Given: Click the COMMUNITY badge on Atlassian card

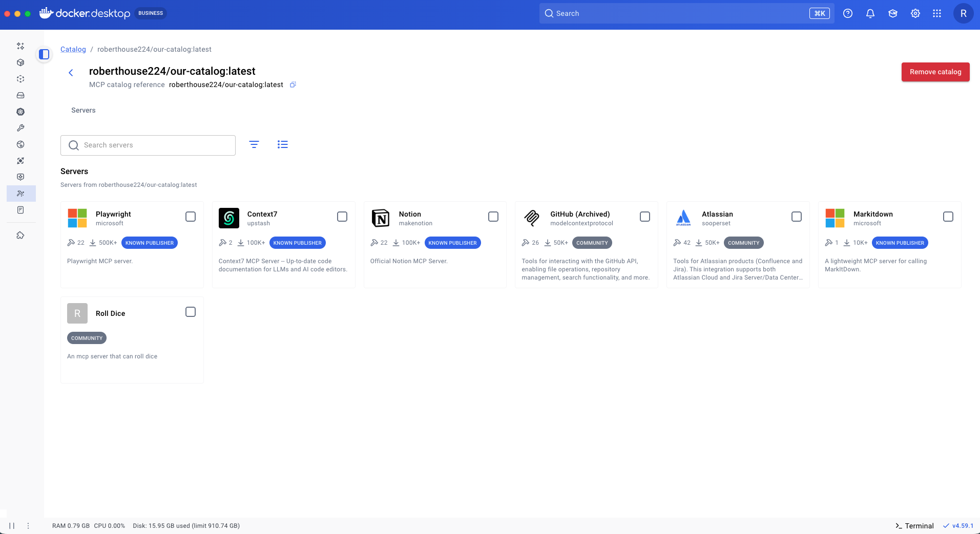Looking at the screenshot, I should click(x=744, y=243).
